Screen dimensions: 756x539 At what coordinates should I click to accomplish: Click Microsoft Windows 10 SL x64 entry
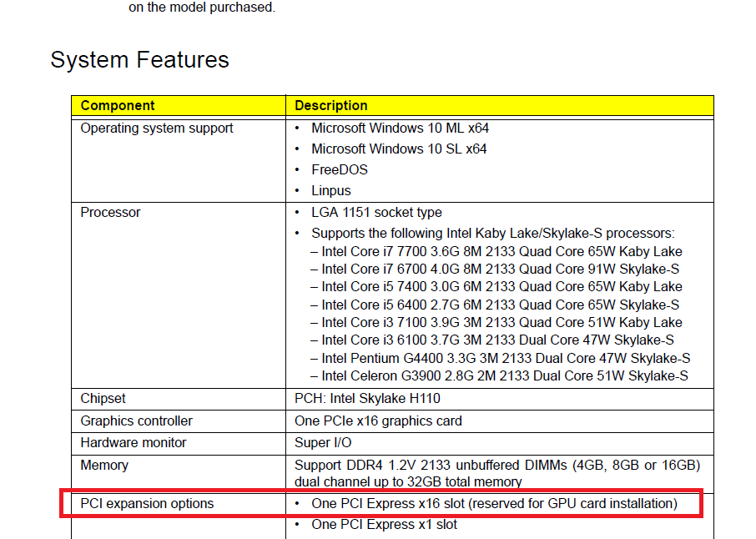(399, 149)
